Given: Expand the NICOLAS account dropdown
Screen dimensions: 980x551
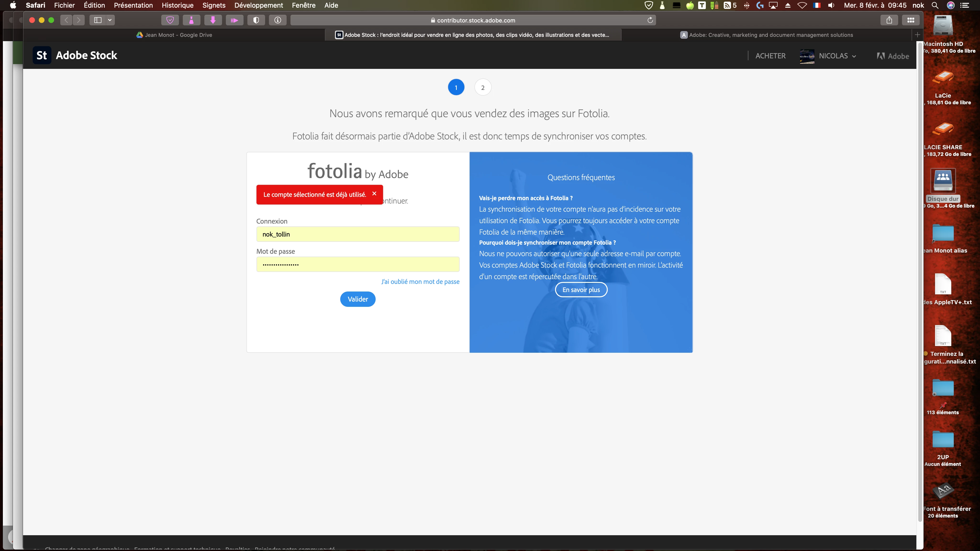Looking at the screenshot, I should tap(837, 56).
